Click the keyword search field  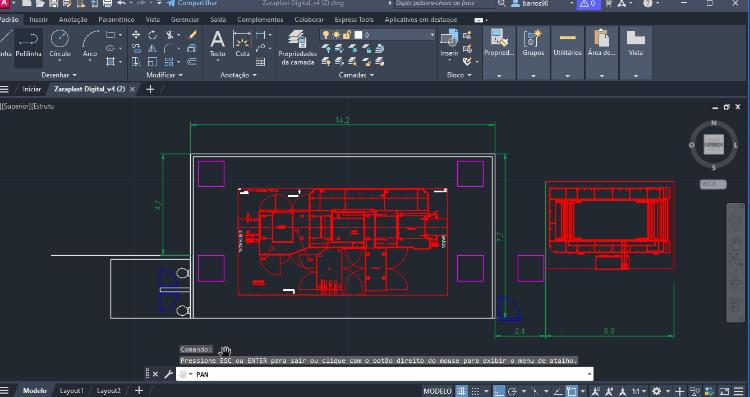tap(444, 3)
